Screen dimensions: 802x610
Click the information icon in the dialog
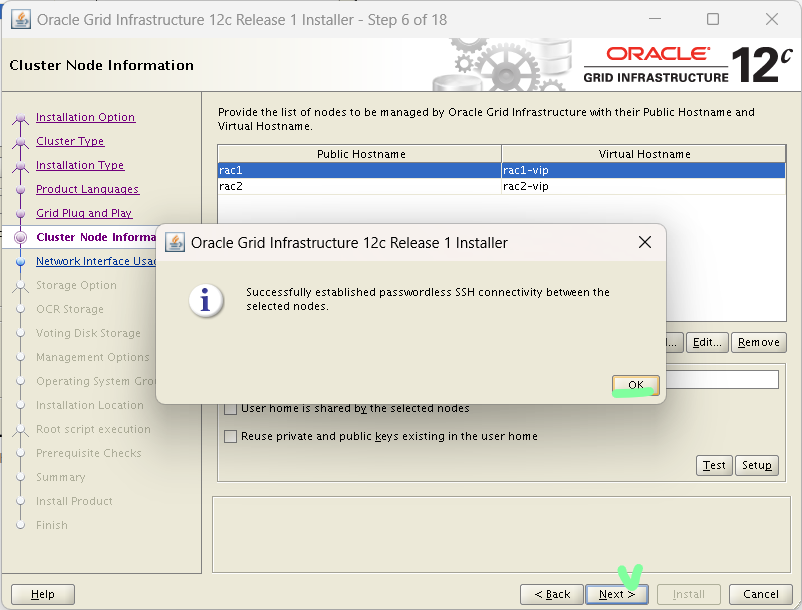click(x=206, y=300)
